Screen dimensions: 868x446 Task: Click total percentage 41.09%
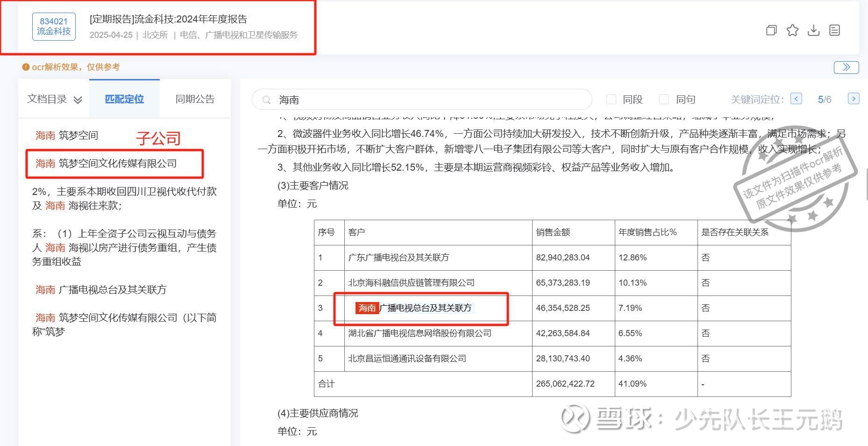(633, 384)
